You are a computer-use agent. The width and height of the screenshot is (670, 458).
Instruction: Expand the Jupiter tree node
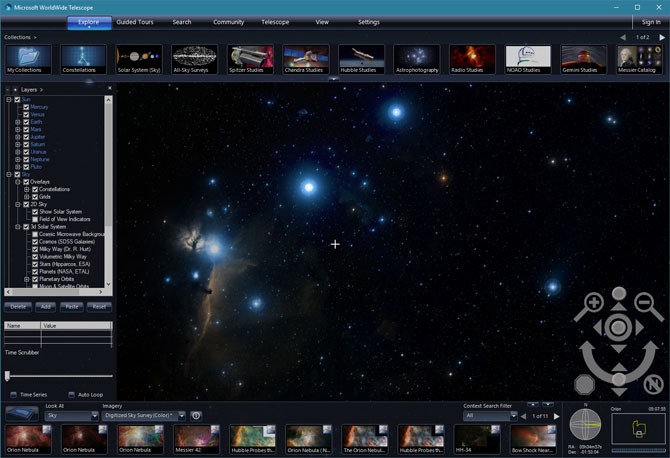[18, 137]
